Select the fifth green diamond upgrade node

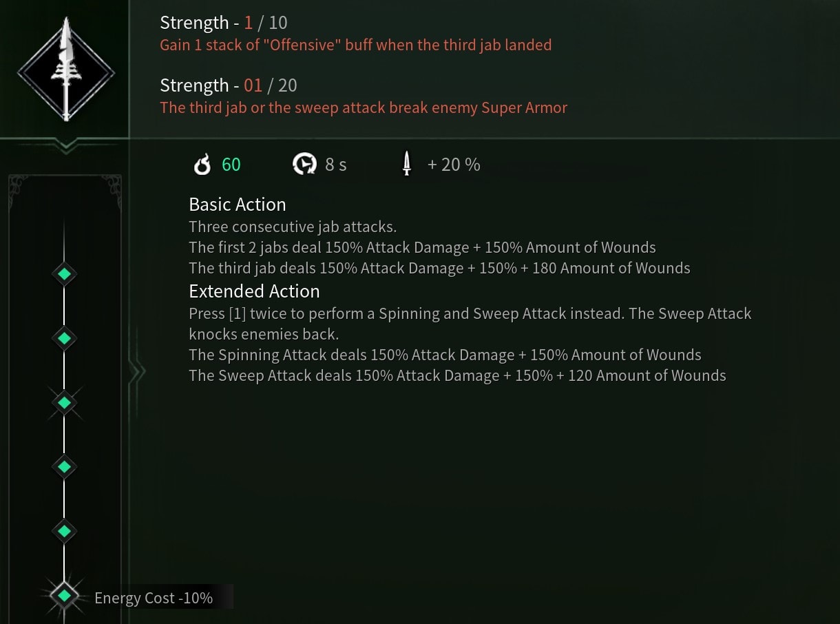pos(64,531)
